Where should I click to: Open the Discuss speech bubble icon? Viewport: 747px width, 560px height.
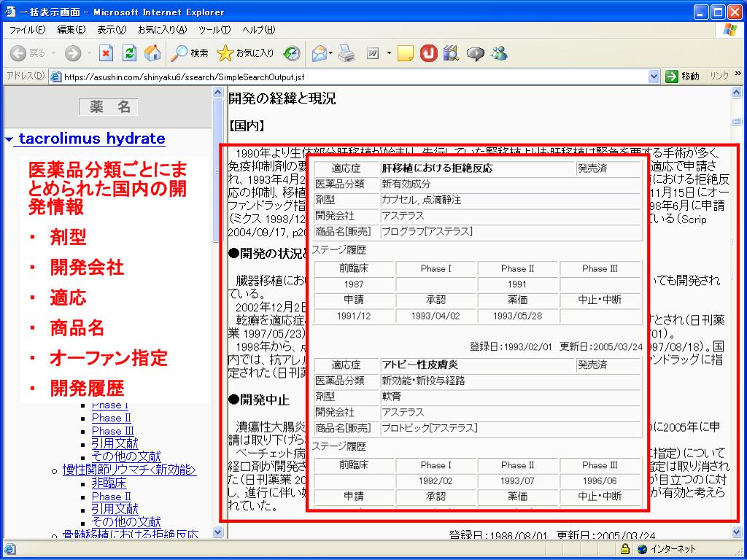[x=475, y=53]
